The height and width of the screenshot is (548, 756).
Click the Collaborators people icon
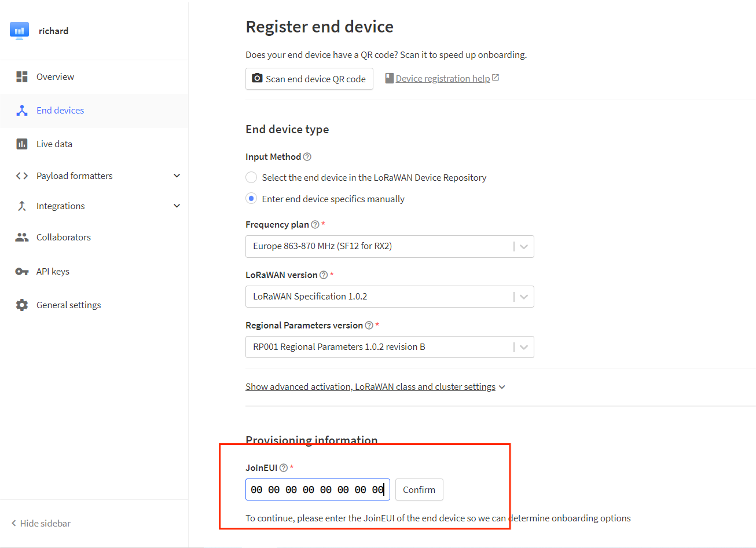point(22,238)
